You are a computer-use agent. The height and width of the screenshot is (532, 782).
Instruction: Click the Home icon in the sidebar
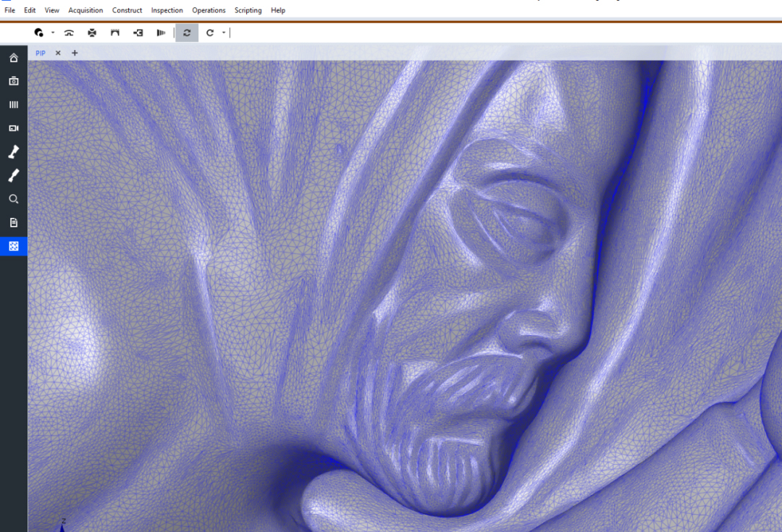[x=13, y=58]
